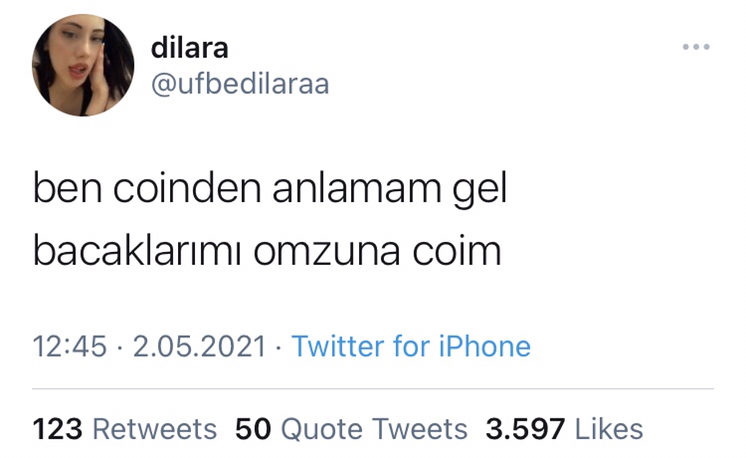The image size is (746, 458).
Task: Open the three-dot more options menu
Action: 696,47
